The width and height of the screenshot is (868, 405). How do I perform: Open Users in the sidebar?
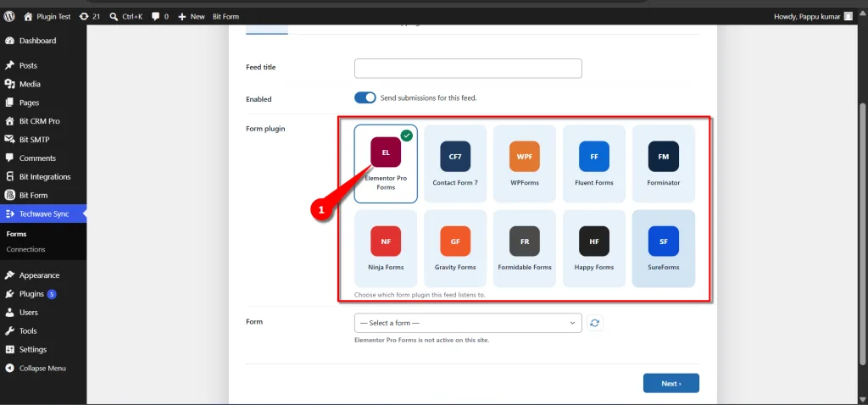point(43,312)
